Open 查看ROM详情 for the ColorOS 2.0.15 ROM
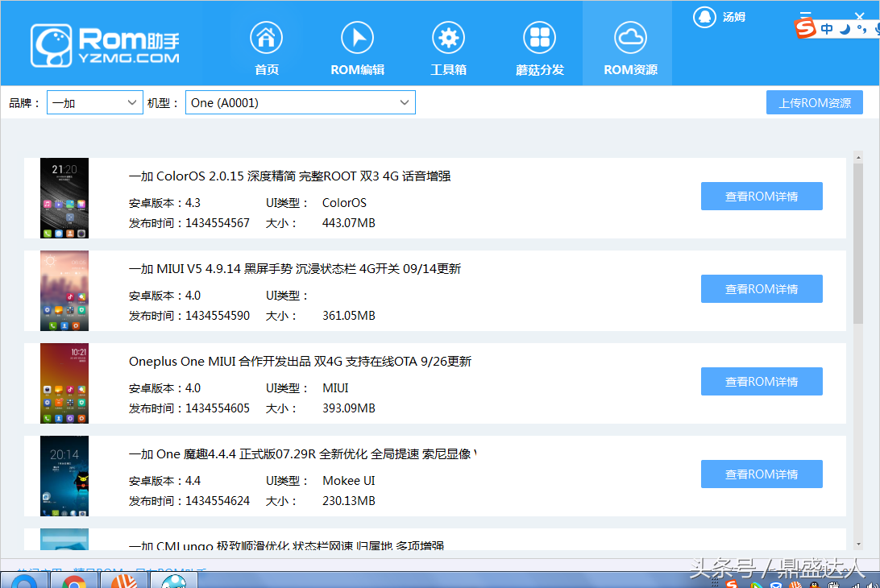This screenshot has height=588, width=880. pos(761,196)
